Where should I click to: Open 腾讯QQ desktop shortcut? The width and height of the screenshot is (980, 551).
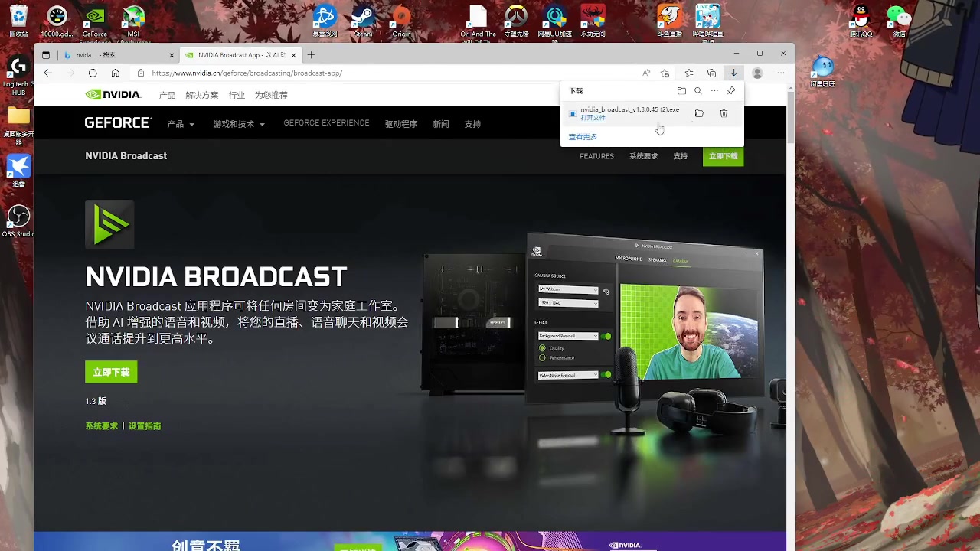click(x=861, y=21)
